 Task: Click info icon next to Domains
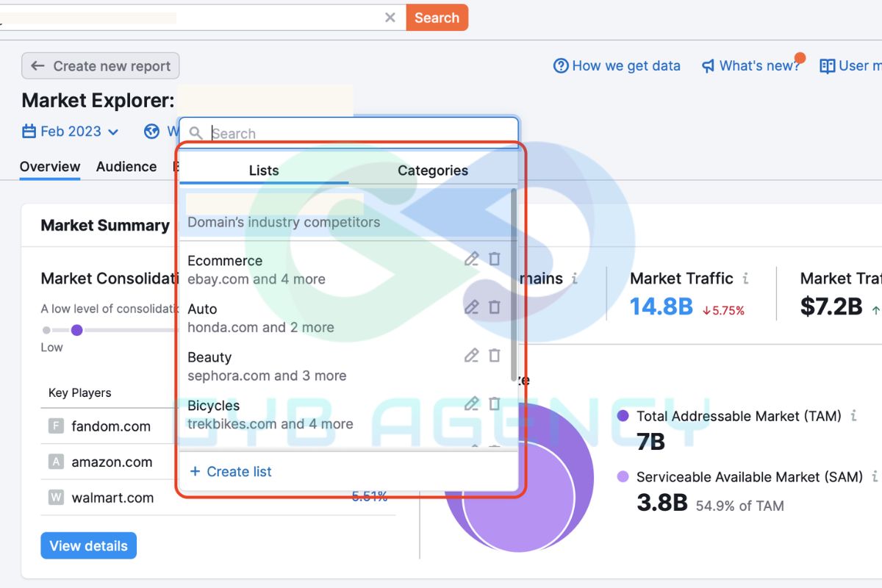tap(575, 279)
